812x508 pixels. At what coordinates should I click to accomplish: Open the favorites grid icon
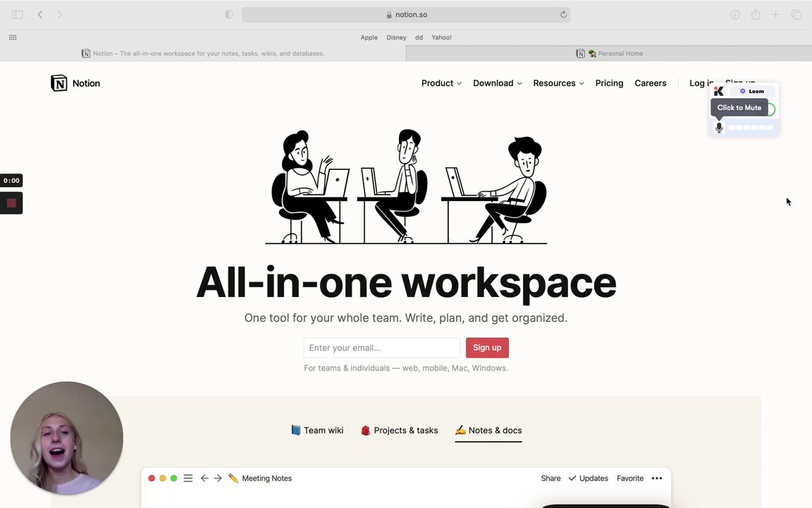(x=13, y=37)
